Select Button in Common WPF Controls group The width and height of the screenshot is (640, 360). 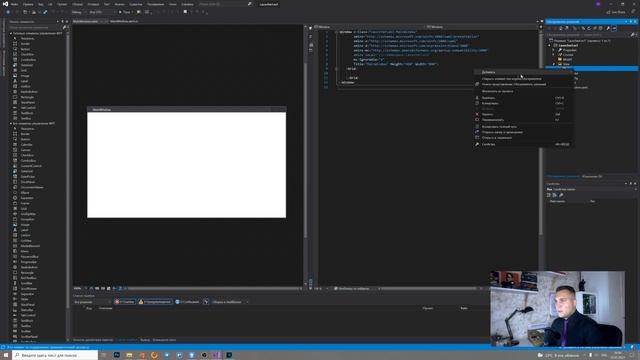coord(25,49)
